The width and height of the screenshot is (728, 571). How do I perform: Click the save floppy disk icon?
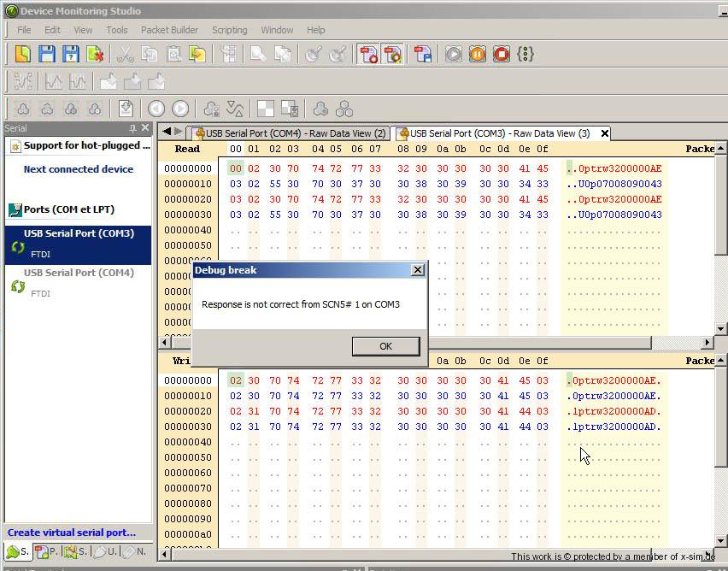click(46, 54)
